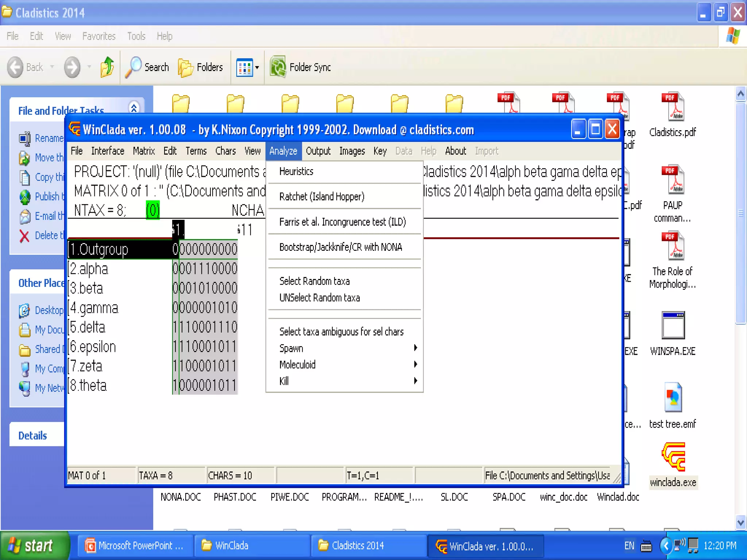Switch to Microsoft PowerPoint taskbar button
Viewport: 747px width, 560px height.
[x=135, y=545]
